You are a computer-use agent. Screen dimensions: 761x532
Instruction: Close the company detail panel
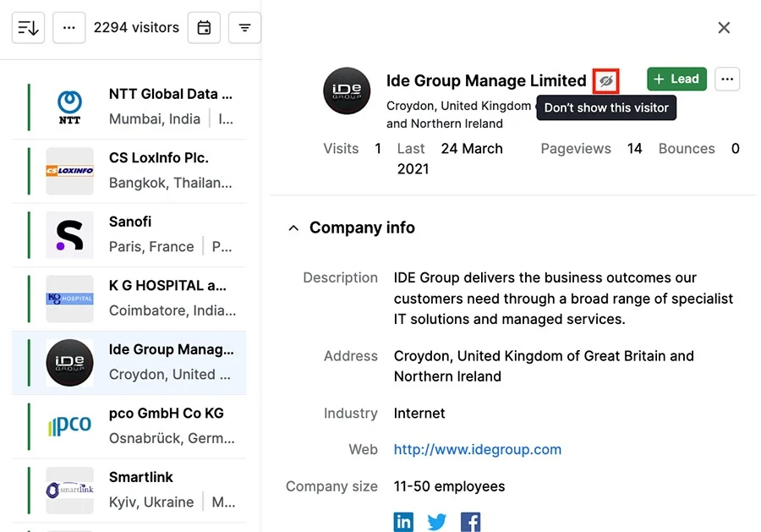[x=724, y=28]
